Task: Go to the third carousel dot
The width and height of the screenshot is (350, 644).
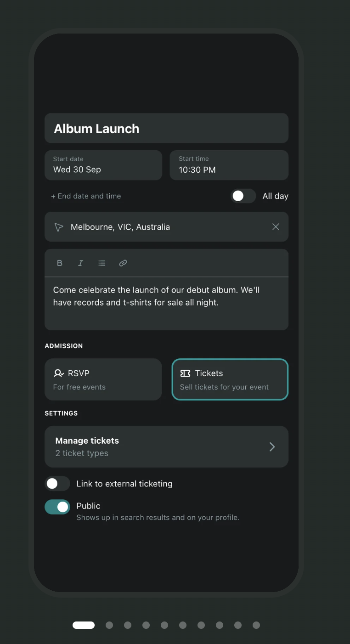Action: pos(128,625)
